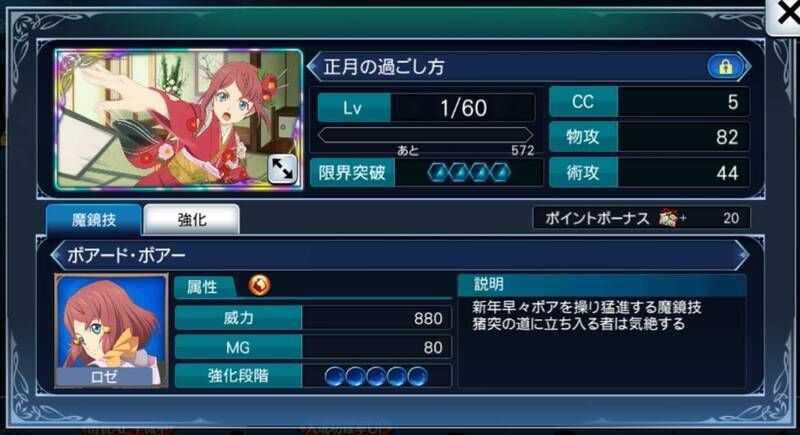800x435 pixels.
Task: Click the first 強化段階 blue orb
Action: [335, 376]
